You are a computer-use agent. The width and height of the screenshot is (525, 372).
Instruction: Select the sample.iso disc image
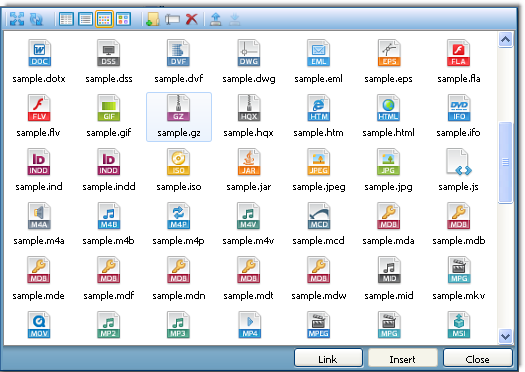pyautogui.click(x=178, y=170)
